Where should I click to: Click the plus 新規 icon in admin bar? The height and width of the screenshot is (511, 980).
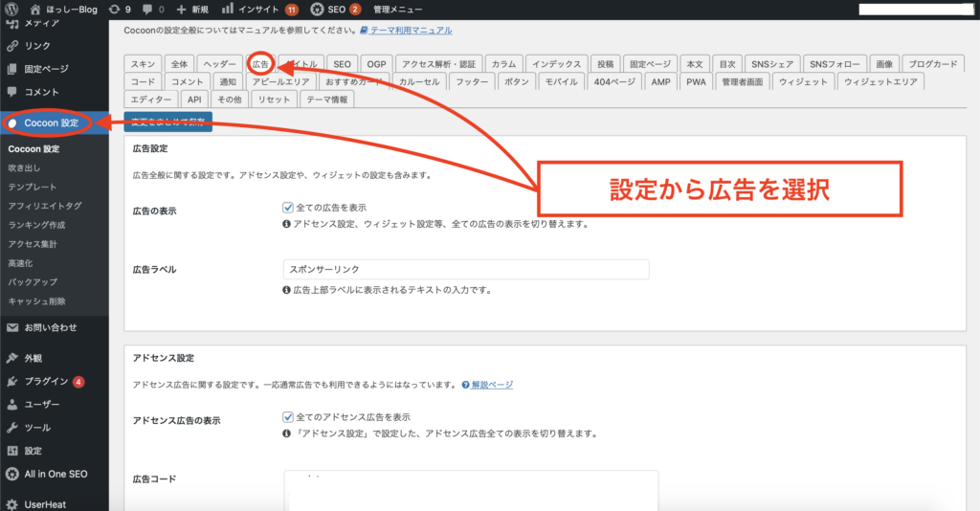181,10
